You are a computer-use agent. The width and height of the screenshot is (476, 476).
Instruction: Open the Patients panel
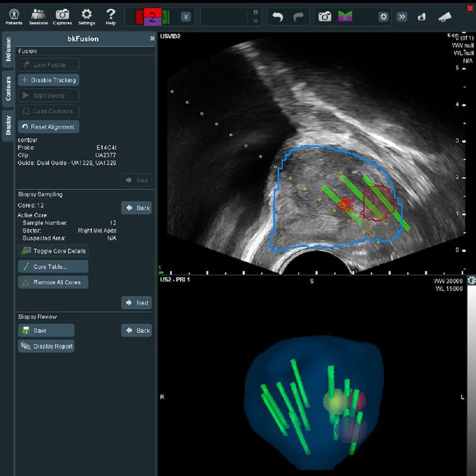pyautogui.click(x=13, y=16)
